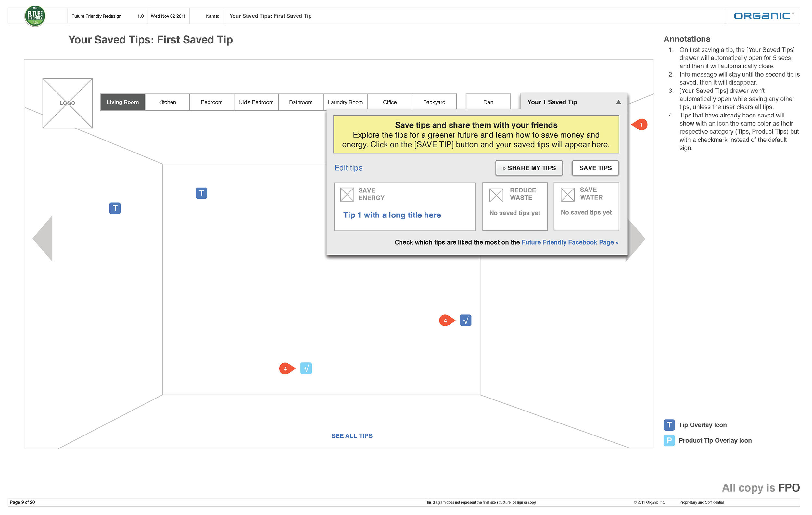Click the Edit tips link
Viewport: 812px width, 515px height.
[348, 168]
